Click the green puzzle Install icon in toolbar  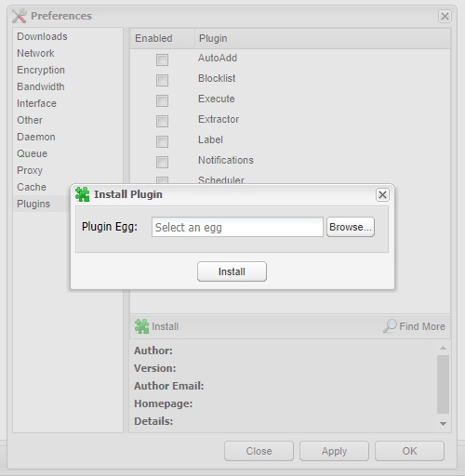tap(141, 326)
